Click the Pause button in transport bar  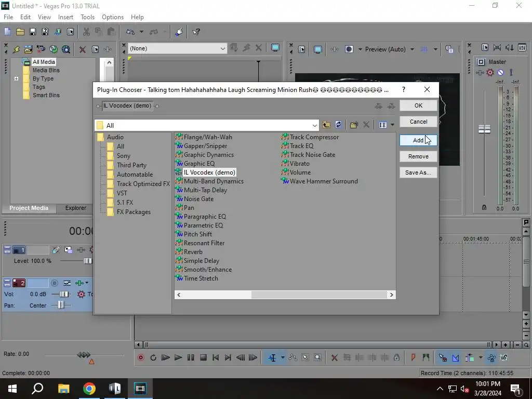coord(191,357)
